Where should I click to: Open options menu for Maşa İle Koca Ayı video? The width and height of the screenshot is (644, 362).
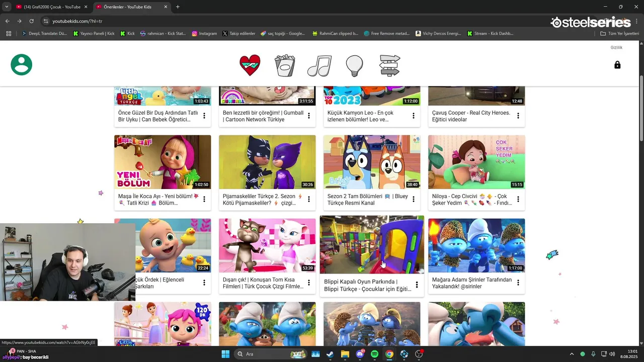click(x=204, y=200)
